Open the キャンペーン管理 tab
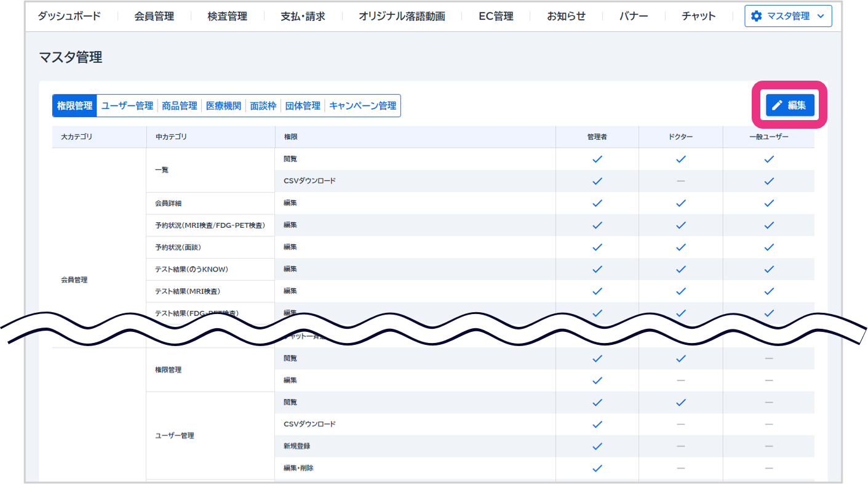Screen dimensions: 868x484 (362, 106)
